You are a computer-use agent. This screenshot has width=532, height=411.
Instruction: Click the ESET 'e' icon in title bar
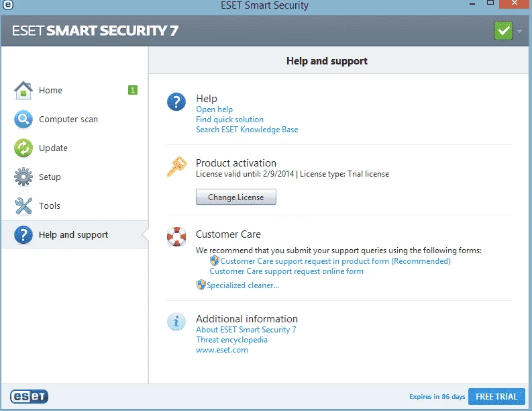tap(7, 5)
